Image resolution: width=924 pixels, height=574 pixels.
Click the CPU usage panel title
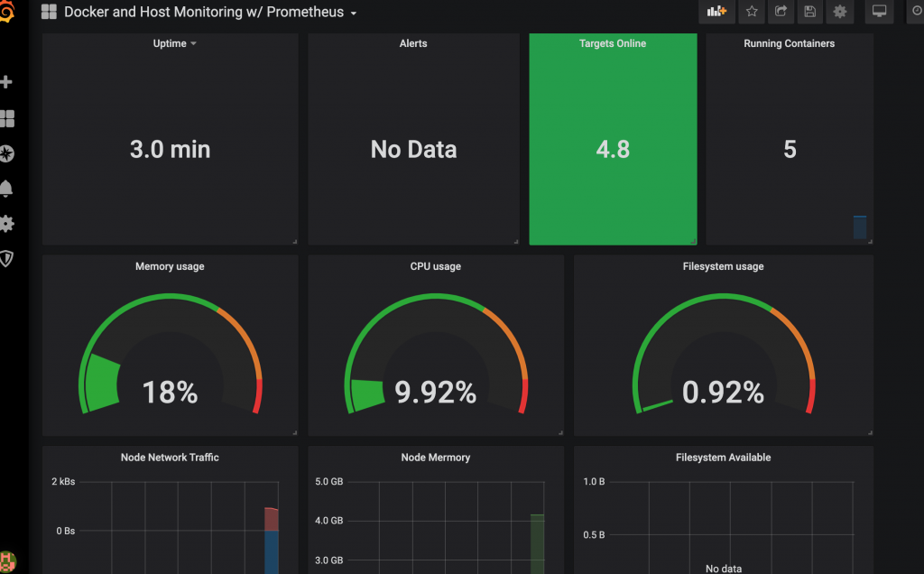[x=436, y=266]
